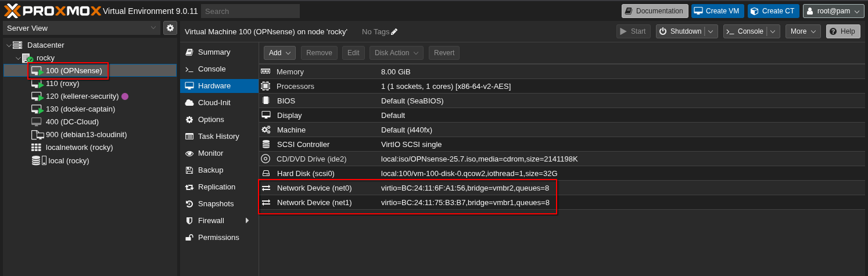
Task: Switch to the Snapshots tab
Action: point(216,204)
